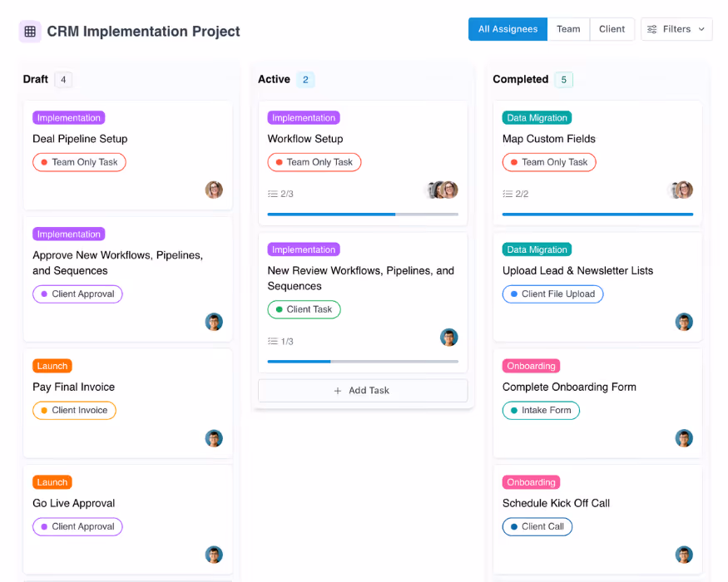Image resolution: width=728 pixels, height=582 pixels.
Task: Open assignee avatar on Pay Final Invoice
Action: [x=214, y=438]
